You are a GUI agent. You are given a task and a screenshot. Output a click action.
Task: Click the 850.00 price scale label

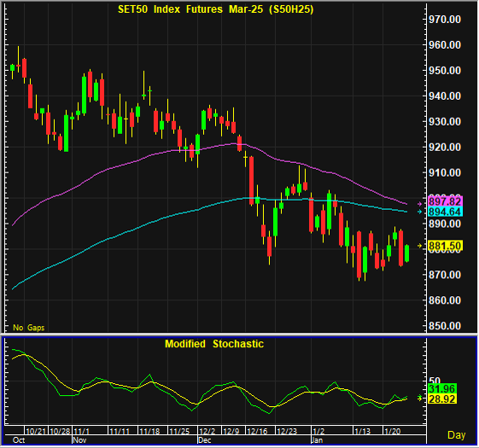click(445, 326)
